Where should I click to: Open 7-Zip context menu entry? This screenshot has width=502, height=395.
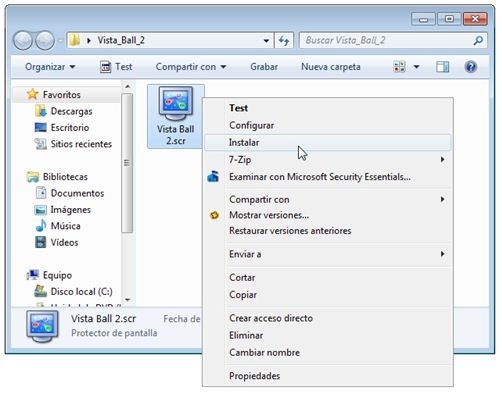point(327,159)
